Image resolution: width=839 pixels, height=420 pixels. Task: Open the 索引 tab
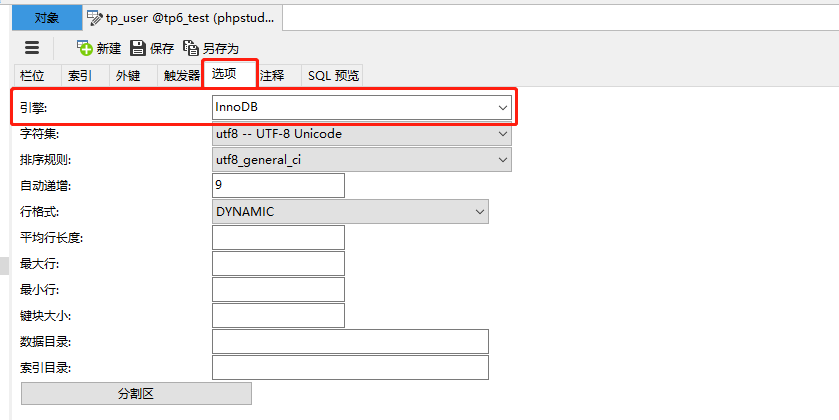tap(80, 75)
